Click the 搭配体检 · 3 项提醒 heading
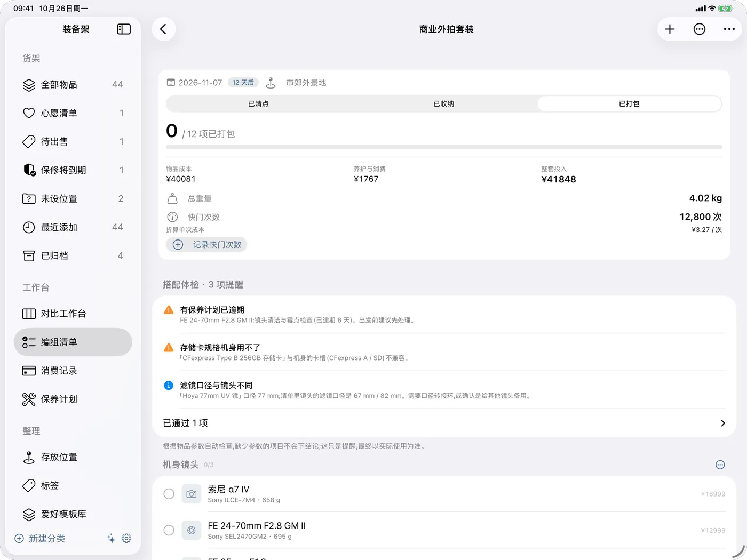 point(203,285)
